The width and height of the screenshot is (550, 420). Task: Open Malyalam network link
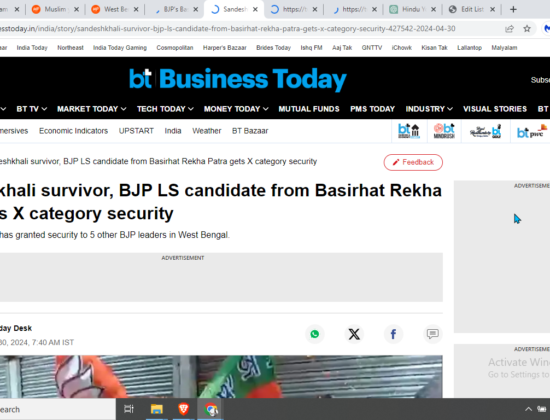(504, 48)
